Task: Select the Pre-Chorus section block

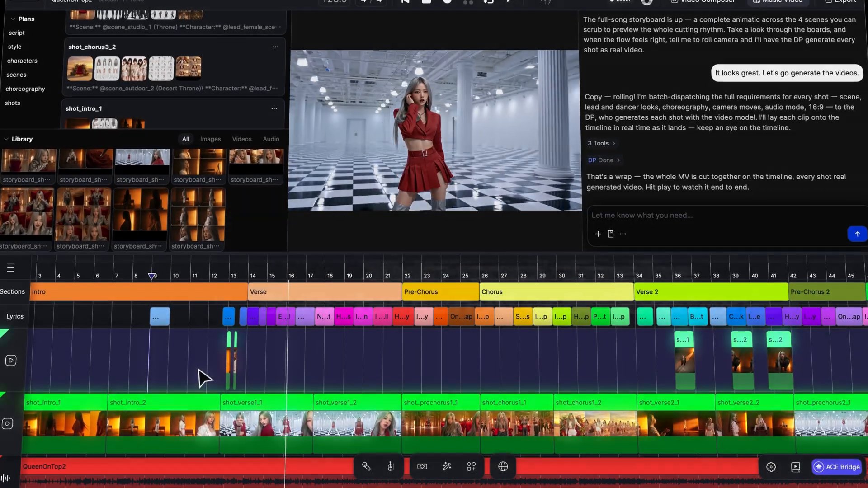Action: 441,292
